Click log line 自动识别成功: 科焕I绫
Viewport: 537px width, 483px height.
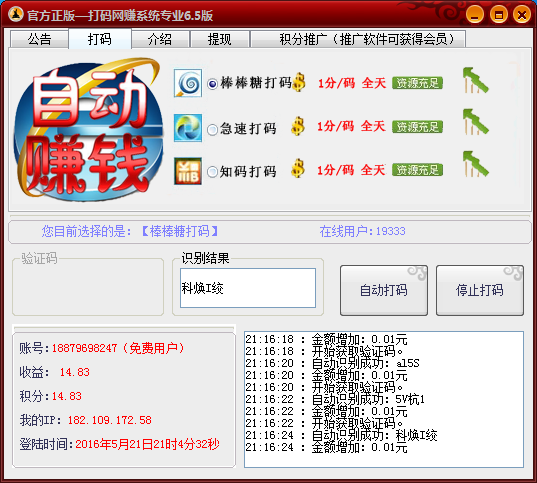pos(341,435)
